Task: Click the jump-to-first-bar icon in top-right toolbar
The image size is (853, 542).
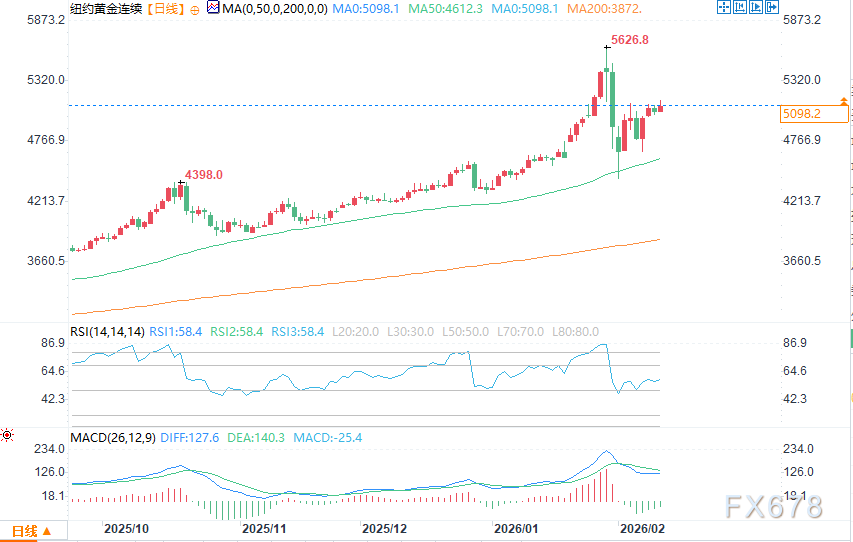Action: (x=741, y=9)
